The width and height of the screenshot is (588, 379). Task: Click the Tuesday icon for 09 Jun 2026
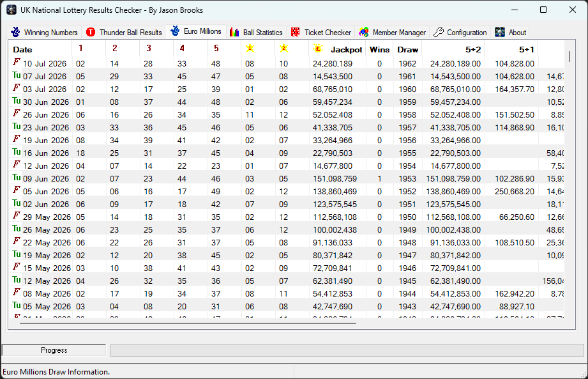coord(17,177)
